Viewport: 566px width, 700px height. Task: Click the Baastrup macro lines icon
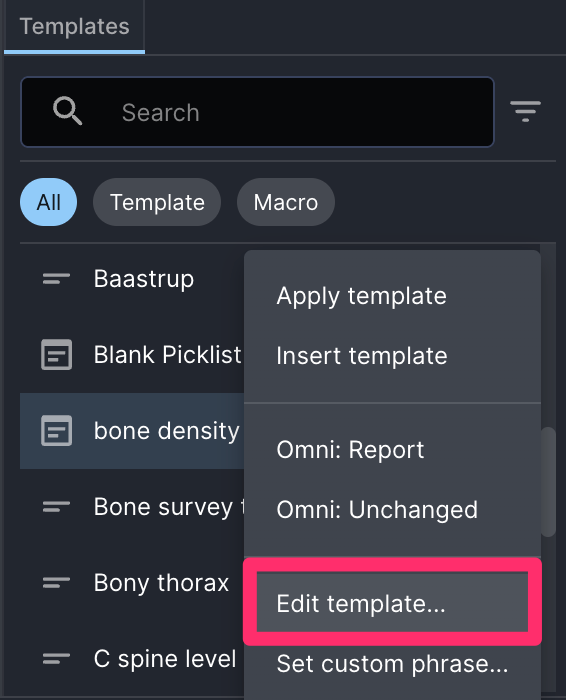pyautogui.click(x=56, y=279)
